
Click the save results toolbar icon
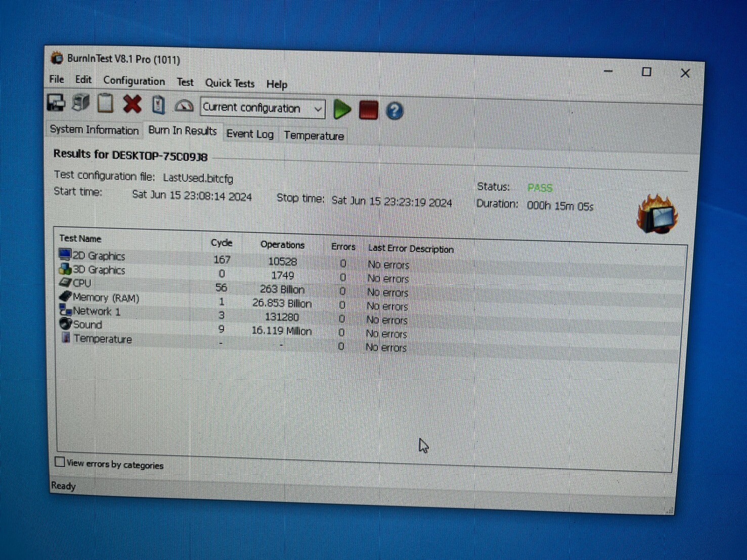(x=56, y=103)
